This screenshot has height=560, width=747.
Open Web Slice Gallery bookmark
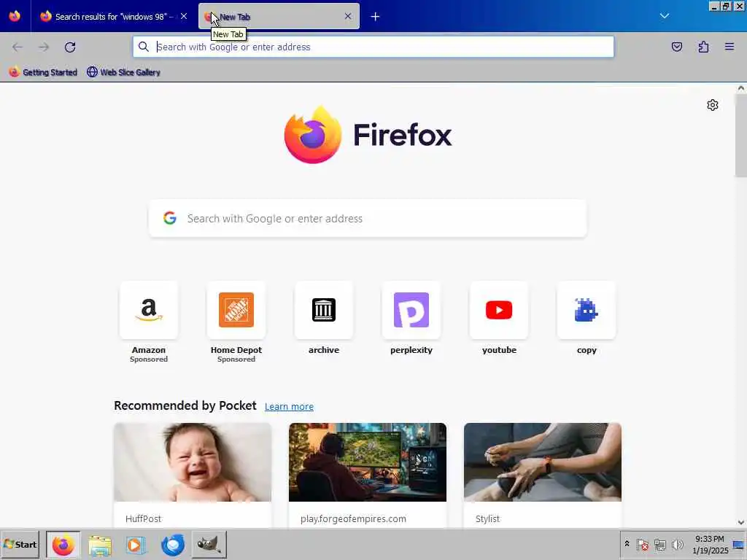(123, 72)
